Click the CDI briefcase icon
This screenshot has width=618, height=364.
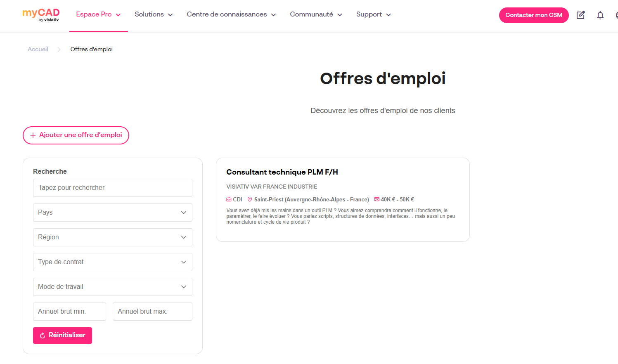(229, 199)
